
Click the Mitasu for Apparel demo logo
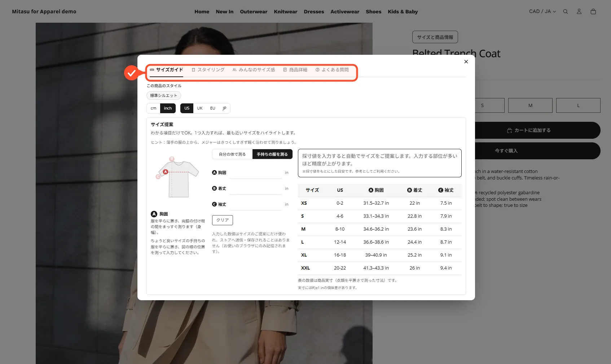tap(44, 12)
